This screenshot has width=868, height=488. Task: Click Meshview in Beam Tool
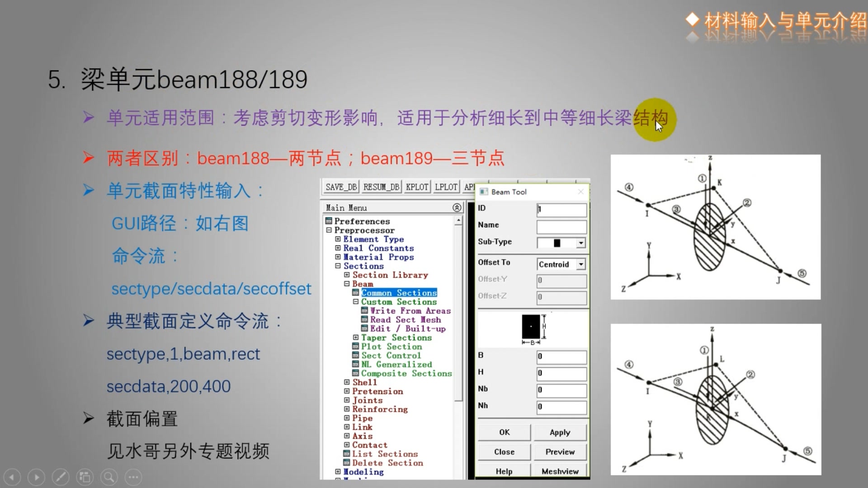(x=560, y=471)
